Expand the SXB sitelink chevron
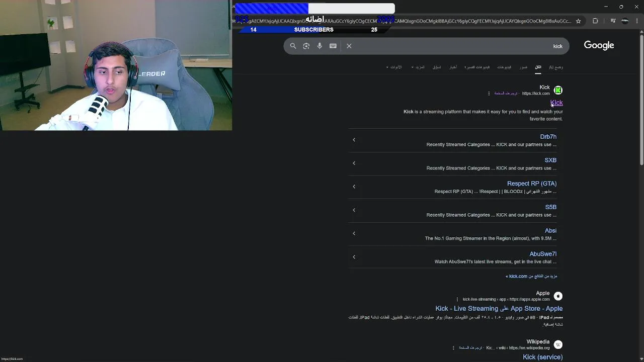Screen dimensions: 644x362 pyautogui.click(x=354, y=163)
